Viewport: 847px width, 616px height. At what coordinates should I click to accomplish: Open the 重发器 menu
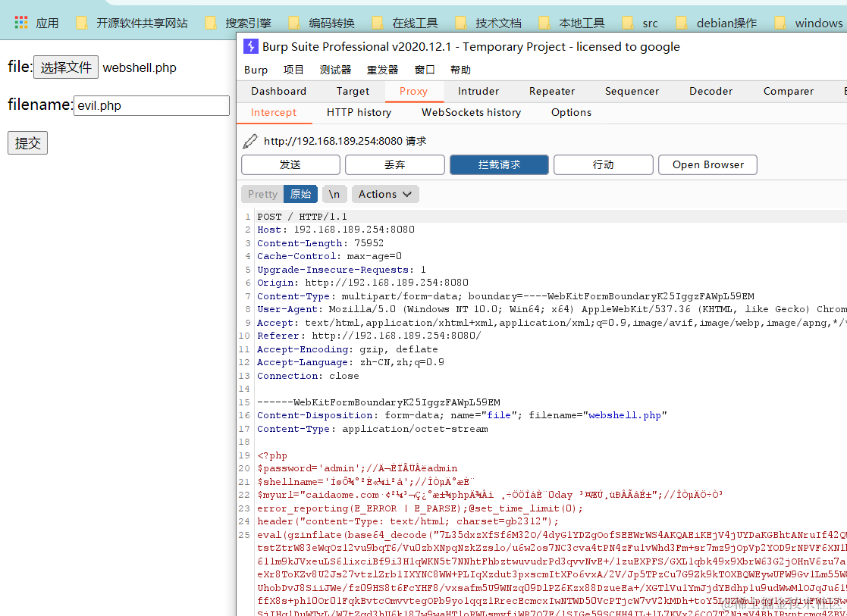(382, 70)
